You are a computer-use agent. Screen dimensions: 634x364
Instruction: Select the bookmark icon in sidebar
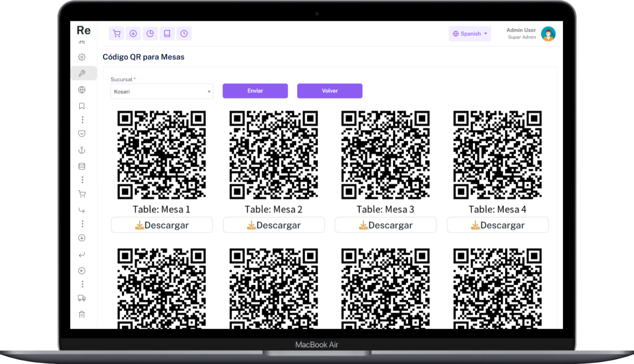click(x=82, y=106)
